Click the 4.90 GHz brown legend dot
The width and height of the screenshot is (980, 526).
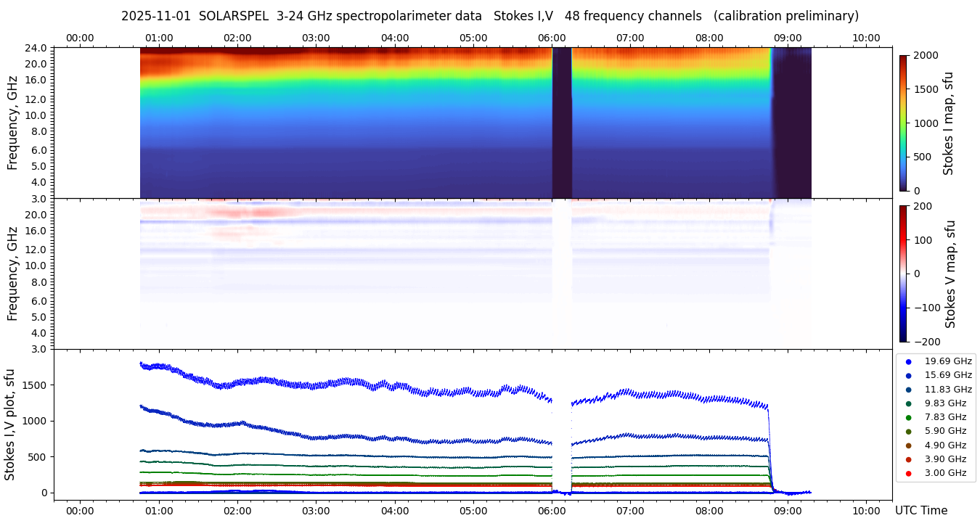[908, 445]
